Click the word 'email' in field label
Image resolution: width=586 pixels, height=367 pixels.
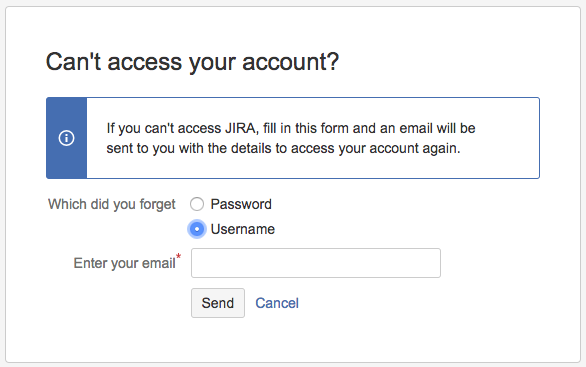158,263
